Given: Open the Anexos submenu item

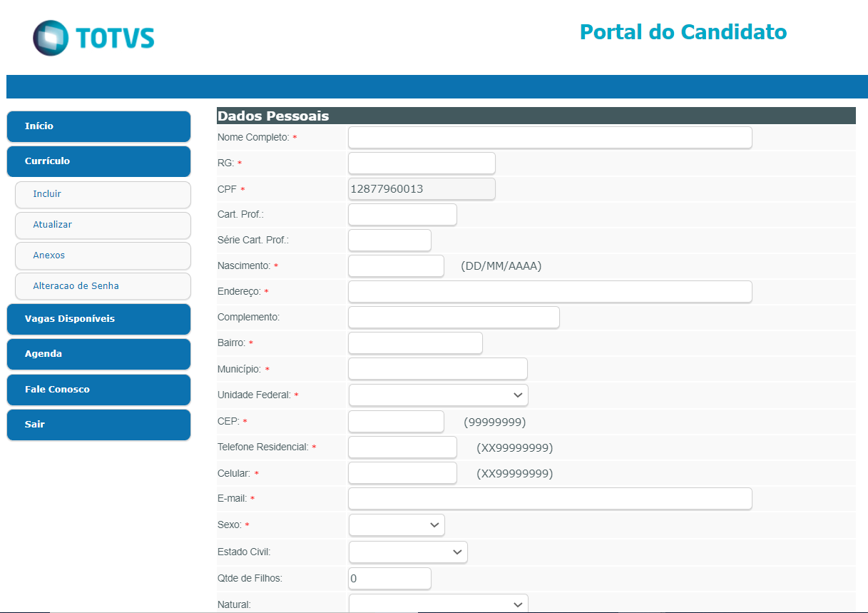Looking at the screenshot, I should pos(103,255).
